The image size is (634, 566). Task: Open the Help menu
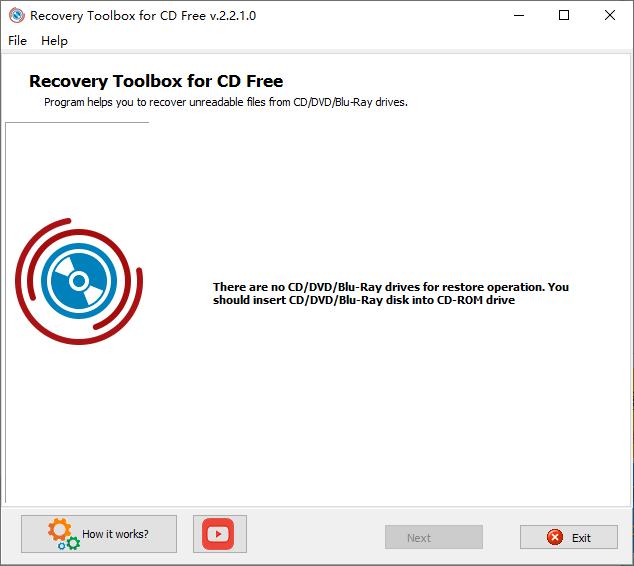pos(55,41)
